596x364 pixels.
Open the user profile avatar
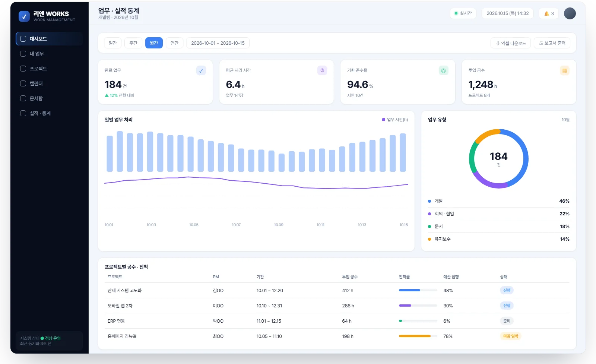[570, 13]
